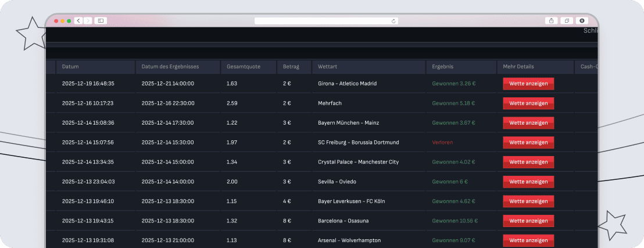The height and width of the screenshot is (248, 644).
Task: View the Barcelona - Osasuna bet
Action: (528, 221)
